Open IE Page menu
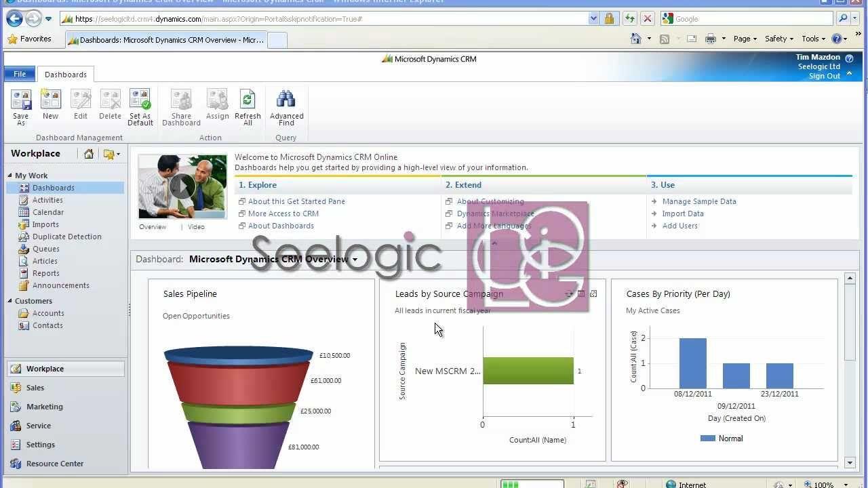Viewport: 868px width, 488px height. tap(745, 39)
